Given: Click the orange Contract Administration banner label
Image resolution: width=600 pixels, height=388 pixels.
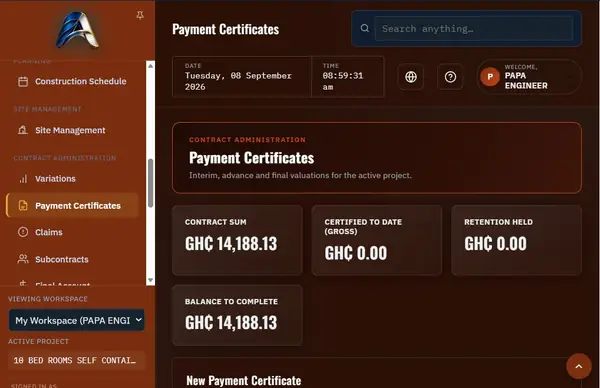Looking at the screenshot, I should (247, 140).
